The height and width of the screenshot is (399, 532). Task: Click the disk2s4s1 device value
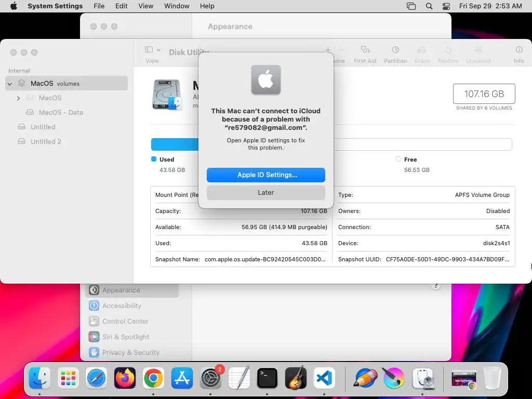[x=496, y=243]
